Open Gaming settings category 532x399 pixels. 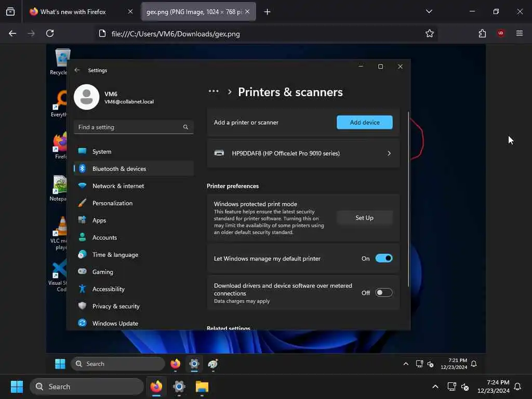pyautogui.click(x=134, y=272)
